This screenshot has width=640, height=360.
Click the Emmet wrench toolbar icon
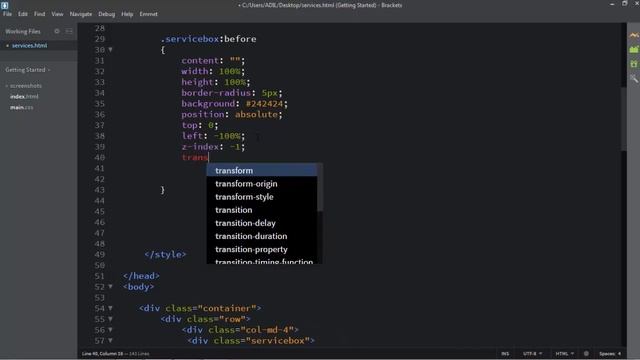(633, 78)
